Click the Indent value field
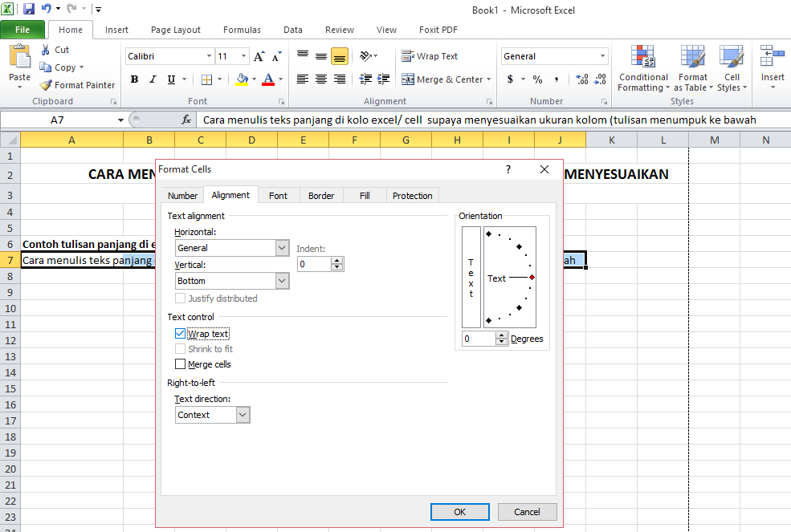Viewport: 791px width, 532px height. click(x=314, y=264)
